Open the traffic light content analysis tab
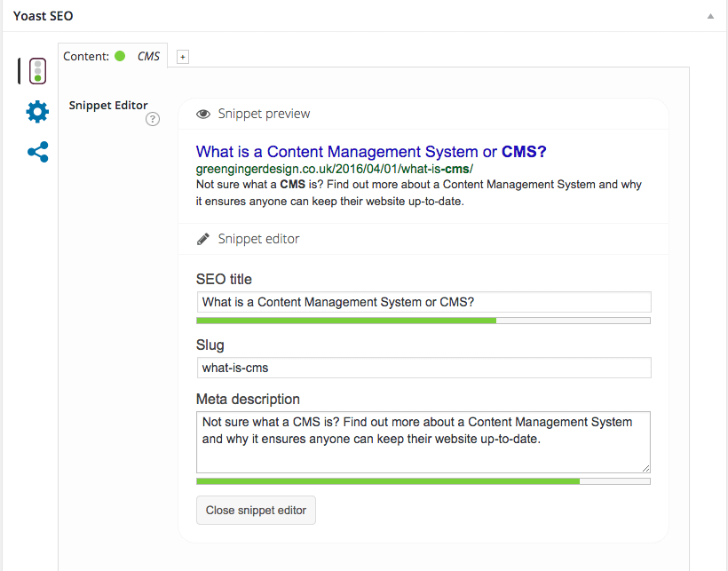Viewport: 728px width, 571px height. pos(37,71)
